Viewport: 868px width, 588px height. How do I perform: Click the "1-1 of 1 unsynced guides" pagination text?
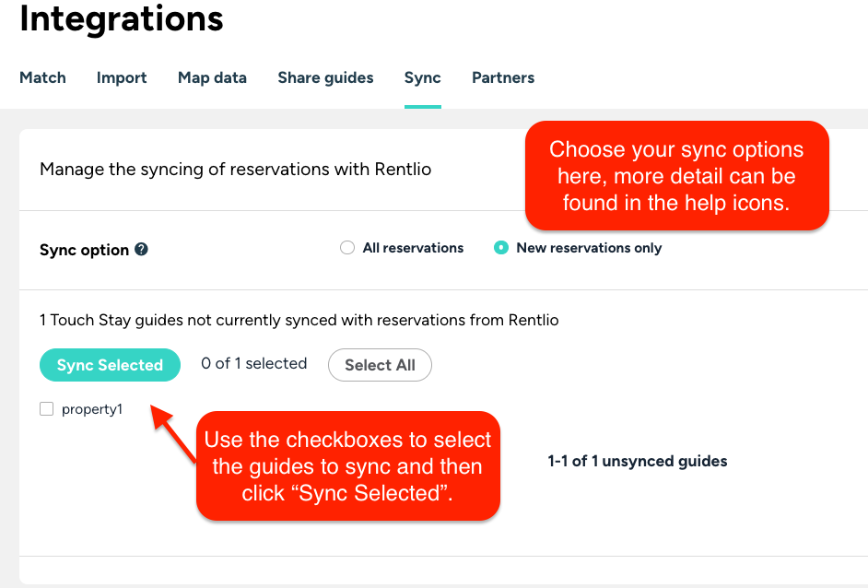(638, 461)
